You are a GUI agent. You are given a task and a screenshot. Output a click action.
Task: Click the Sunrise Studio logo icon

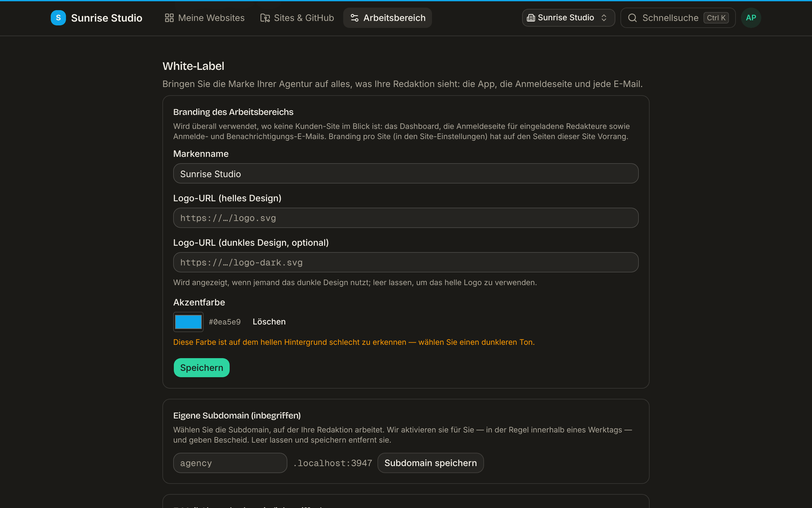tap(58, 18)
